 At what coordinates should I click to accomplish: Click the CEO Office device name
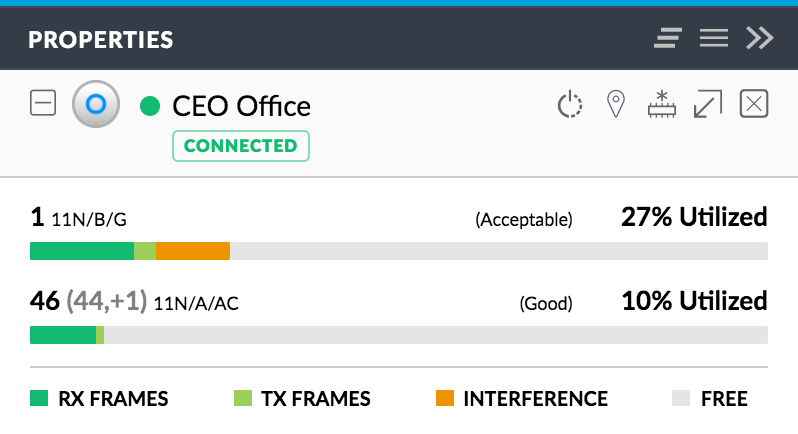(x=241, y=106)
